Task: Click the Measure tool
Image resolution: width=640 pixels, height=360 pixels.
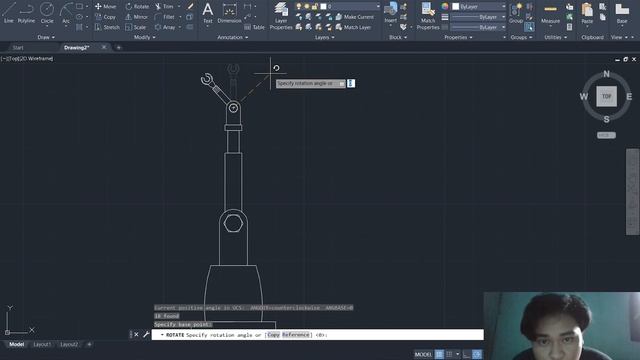Action: tap(550, 13)
